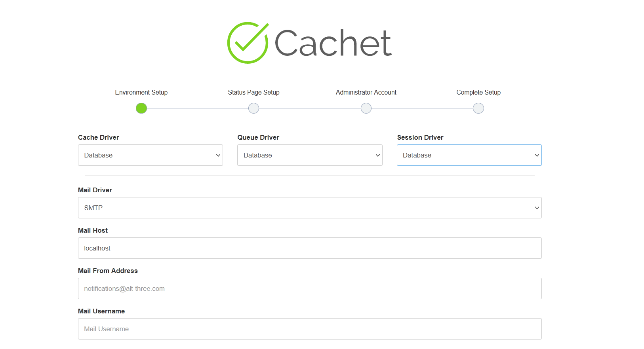The image size is (644, 349).
Task: Open the Cache Driver dropdown
Action: click(x=151, y=155)
